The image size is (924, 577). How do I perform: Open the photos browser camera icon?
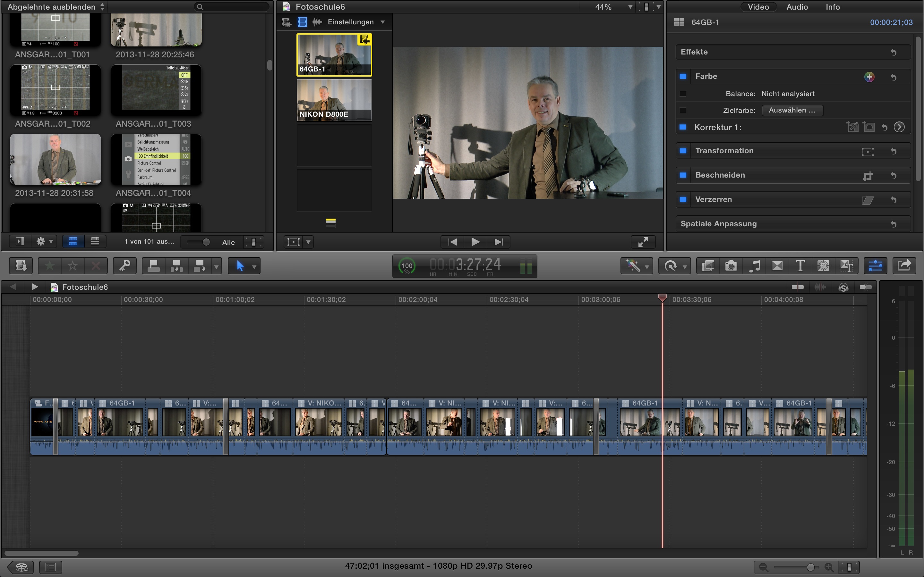(731, 266)
